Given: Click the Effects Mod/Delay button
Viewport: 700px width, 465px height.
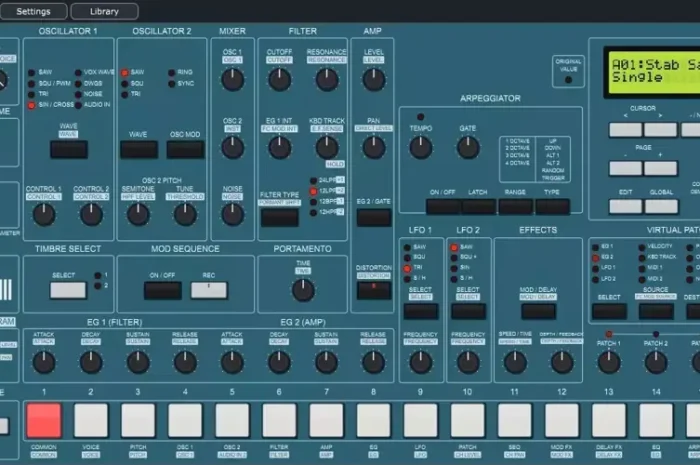Looking at the screenshot, I should click(538, 311).
